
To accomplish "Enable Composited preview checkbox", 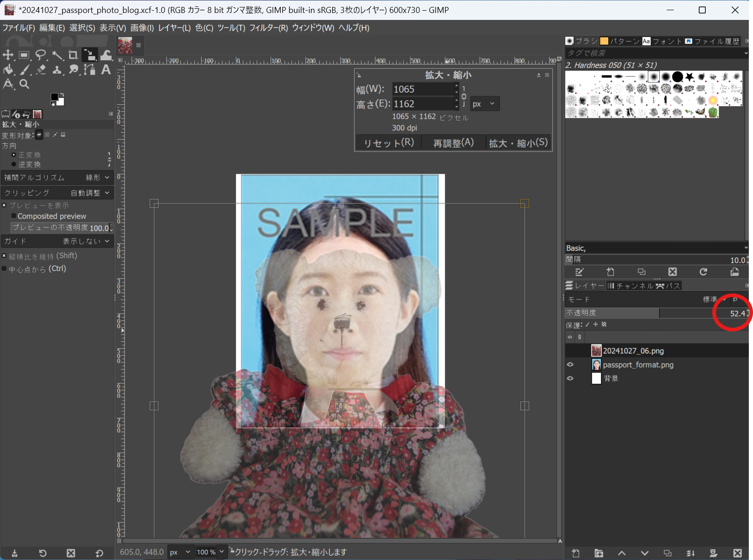I will click(14, 216).
